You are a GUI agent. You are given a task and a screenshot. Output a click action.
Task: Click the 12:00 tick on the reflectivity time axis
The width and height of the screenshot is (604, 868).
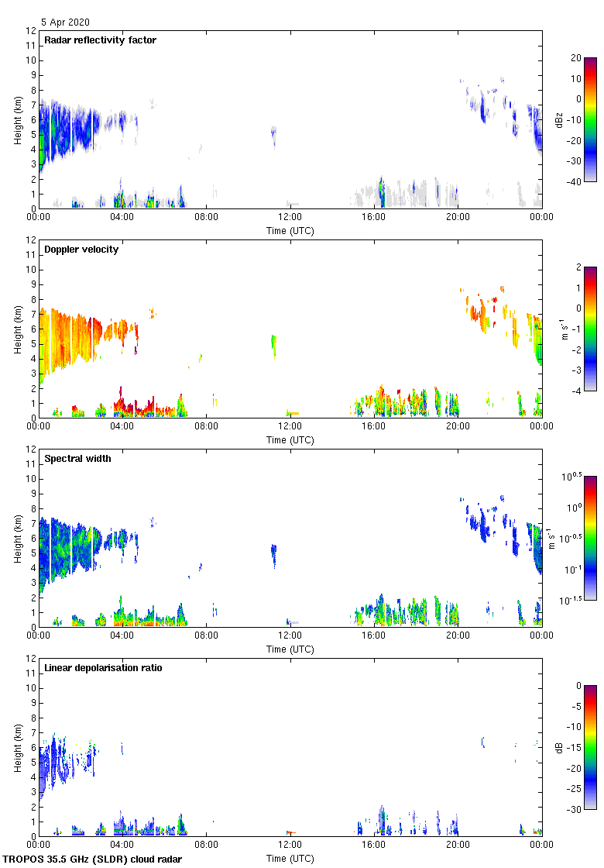point(290,218)
